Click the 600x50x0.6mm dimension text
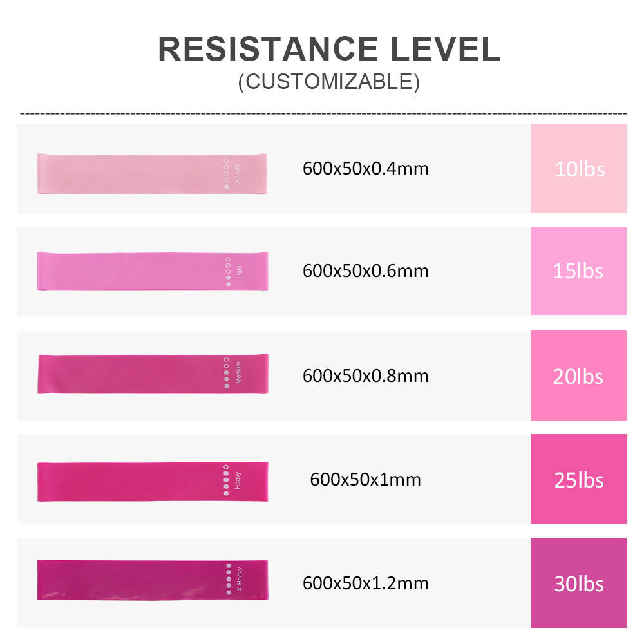The width and height of the screenshot is (644, 644). click(x=366, y=271)
